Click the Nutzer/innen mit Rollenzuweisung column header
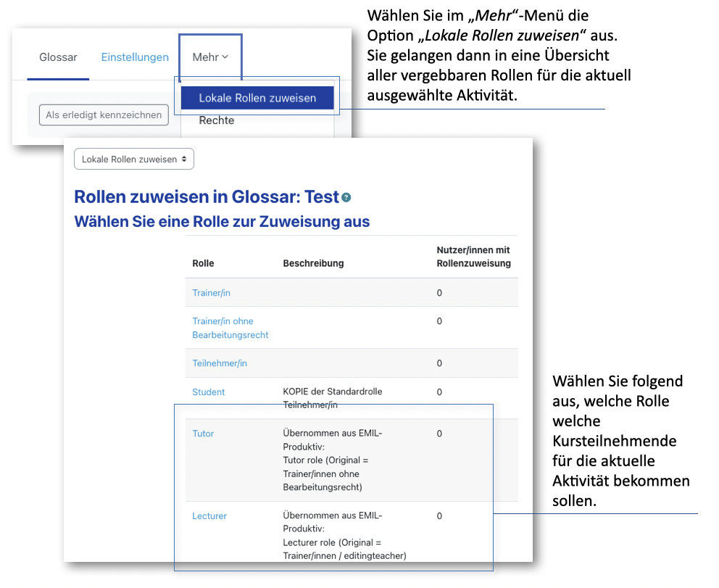Screen dimensions: 719x588 [x=473, y=257]
